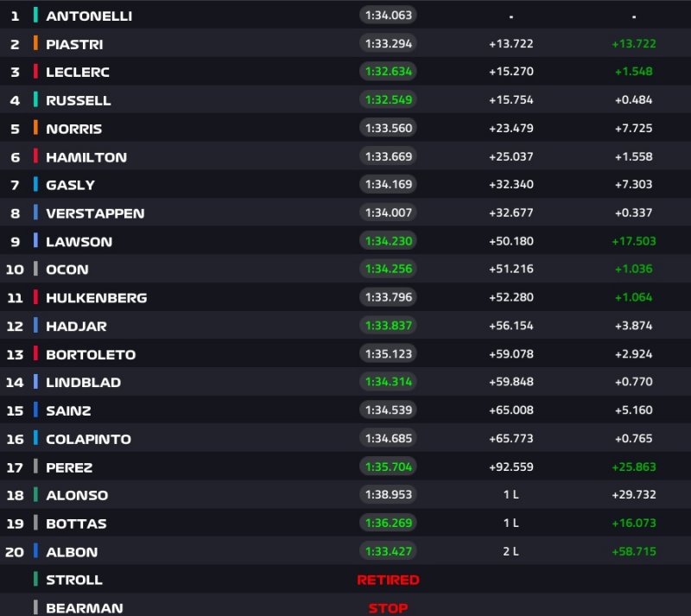Select Leclerc's 1:32.634 lap time badge

(388, 72)
